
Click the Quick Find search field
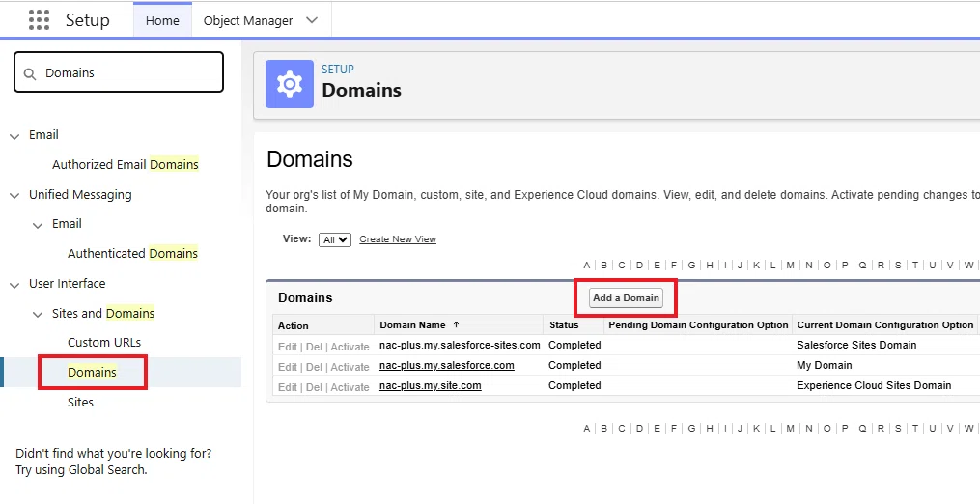(119, 72)
